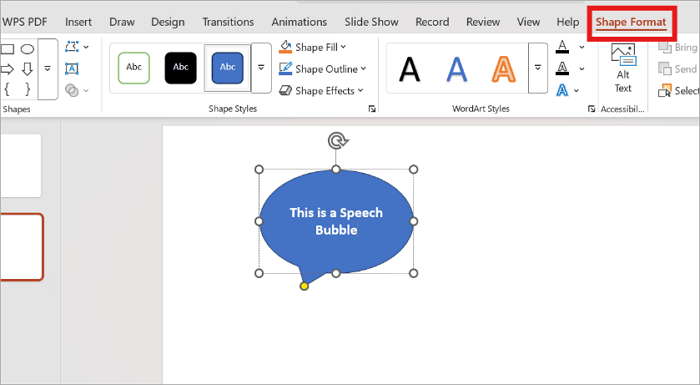Open the Shape Effects menu
This screenshot has height=385, width=700.
coord(321,91)
